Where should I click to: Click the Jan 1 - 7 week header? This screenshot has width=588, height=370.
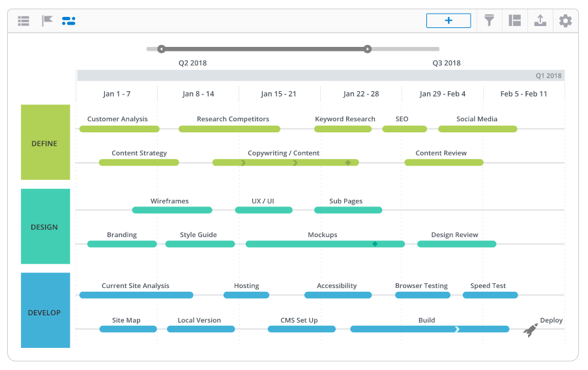coord(117,94)
